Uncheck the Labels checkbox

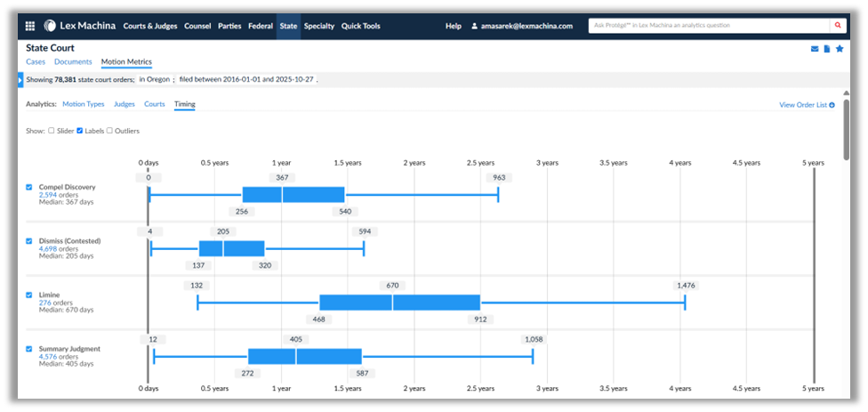(x=80, y=131)
